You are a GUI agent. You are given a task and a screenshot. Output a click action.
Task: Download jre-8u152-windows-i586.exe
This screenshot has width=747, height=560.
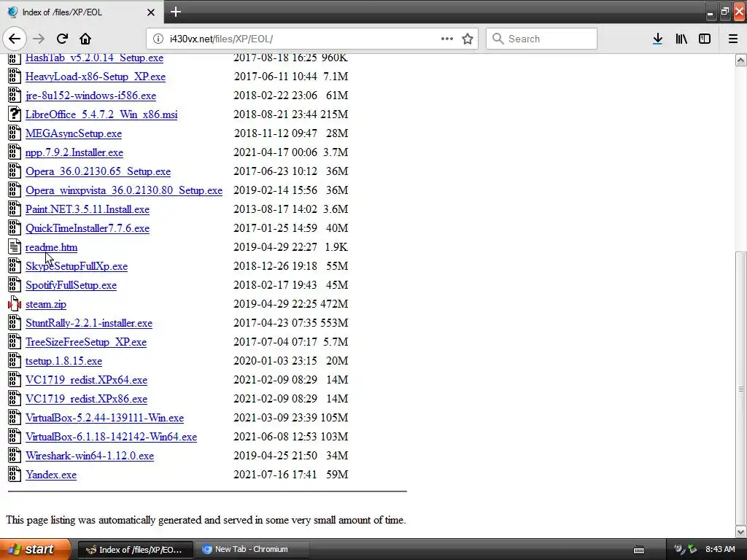90,96
